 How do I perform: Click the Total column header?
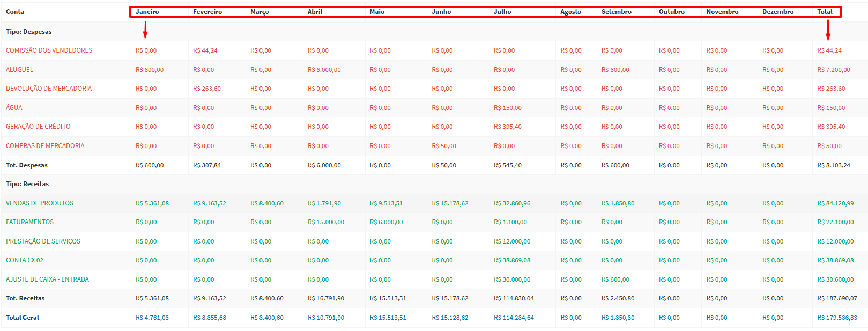825,12
